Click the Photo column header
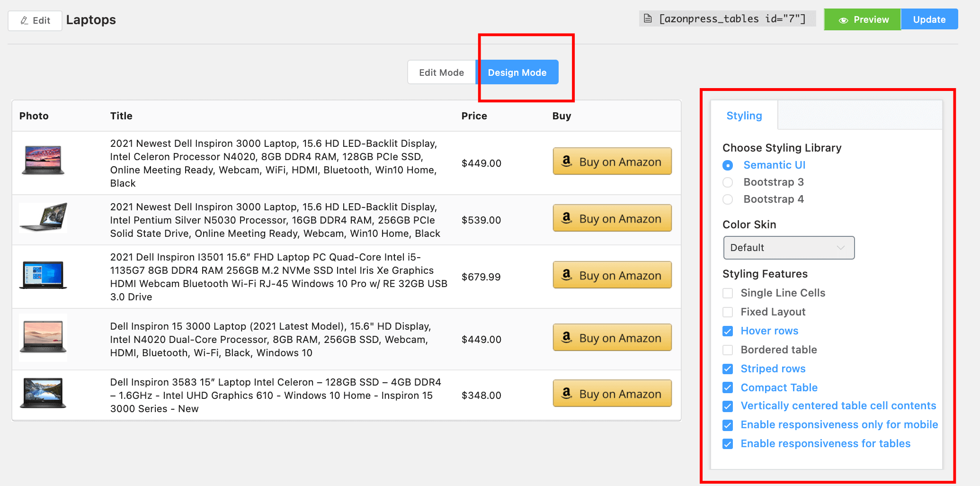 click(34, 116)
